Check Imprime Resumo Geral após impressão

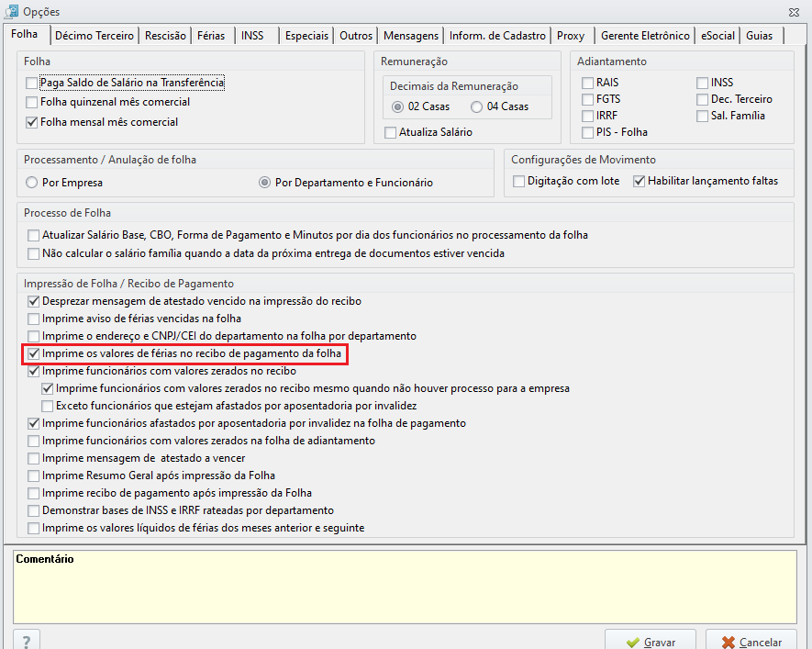[x=34, y=476]
